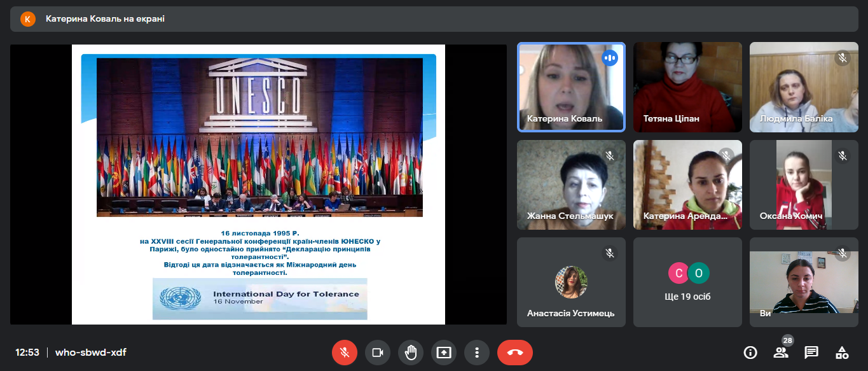Click the muted mic icon on Оксана Хомич's tile

843,156
